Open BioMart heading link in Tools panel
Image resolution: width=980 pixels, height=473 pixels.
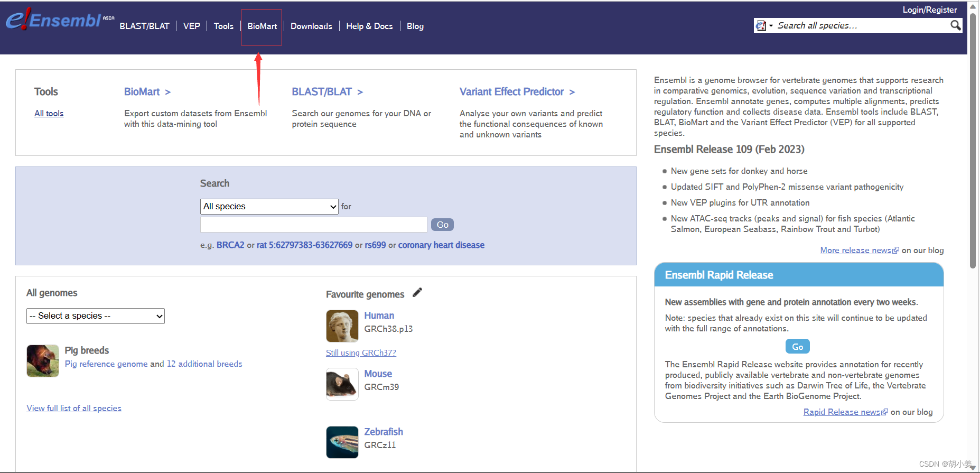click(x=147, y=91)
